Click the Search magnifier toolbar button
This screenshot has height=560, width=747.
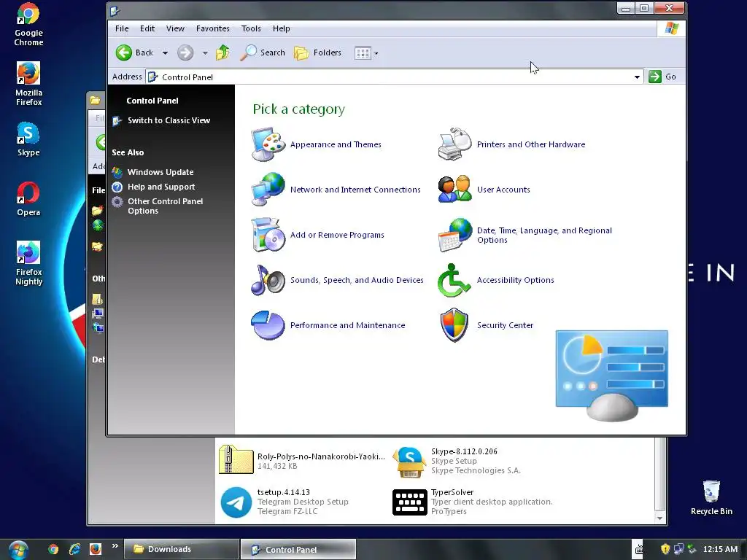coord(263,52)
